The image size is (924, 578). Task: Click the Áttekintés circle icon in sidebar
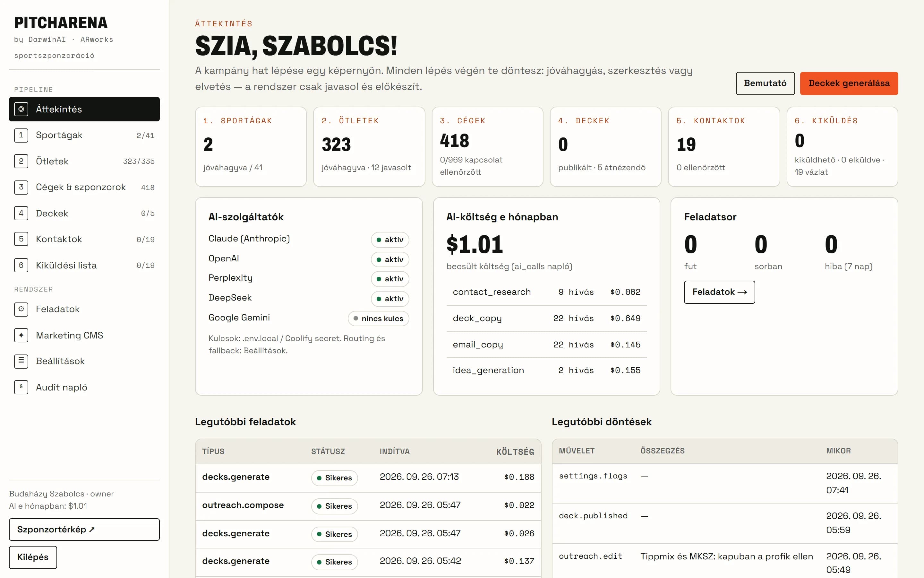point(21,109)
